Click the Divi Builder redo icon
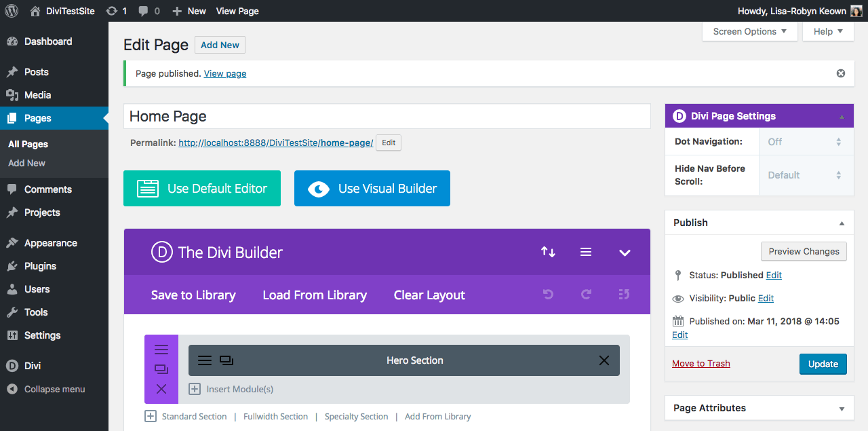Image resolution: width=868 pixels, height=431 pixels. pos(586,295)
